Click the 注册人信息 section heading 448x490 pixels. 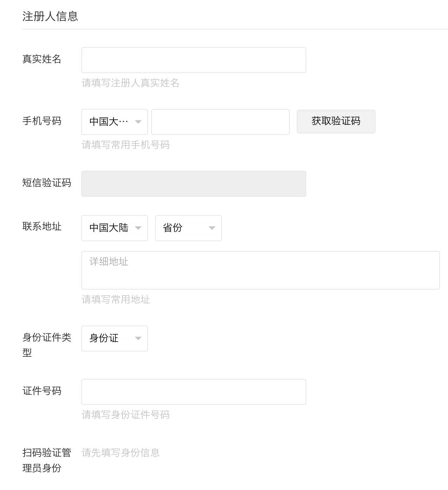click(x=50, y=17)
